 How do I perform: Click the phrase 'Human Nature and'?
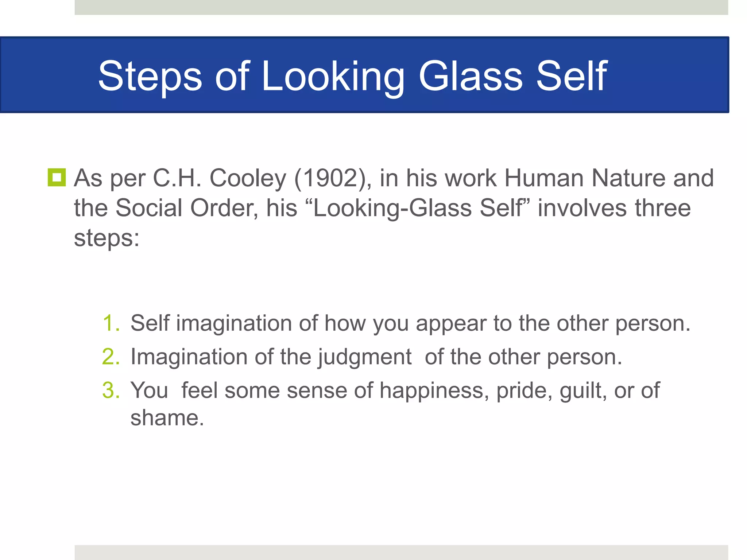click(x=608, y=178)
